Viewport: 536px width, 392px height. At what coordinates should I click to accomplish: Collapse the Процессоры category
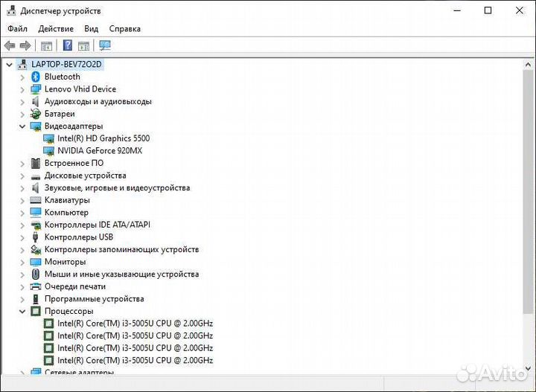(x=22, y=312)
